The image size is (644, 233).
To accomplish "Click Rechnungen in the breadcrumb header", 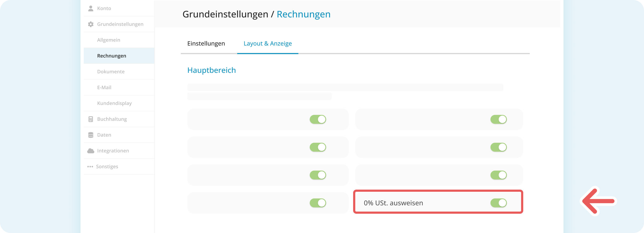I will 303,14.
